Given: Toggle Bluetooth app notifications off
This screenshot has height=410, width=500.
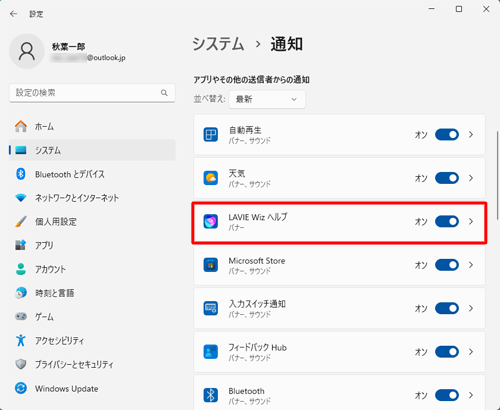Looking at the screenshot, I should pyautogui.click(x=447, y=395).
